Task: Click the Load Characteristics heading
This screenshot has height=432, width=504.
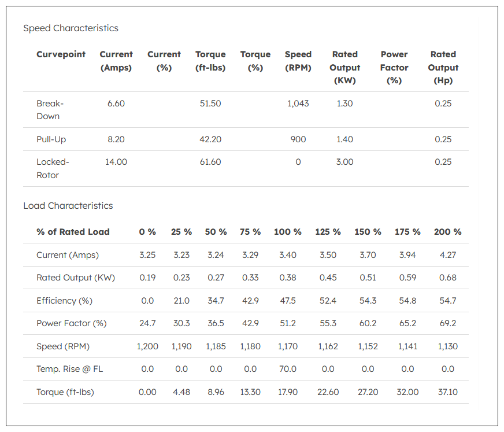Action: [x=68, y=206]
